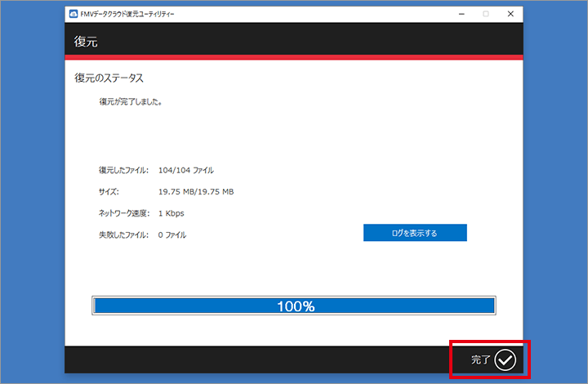Click the 0 ファイル failed files value
Image resolution: width=588 pixels, height=384 pixels.
[x=172, y=234]
